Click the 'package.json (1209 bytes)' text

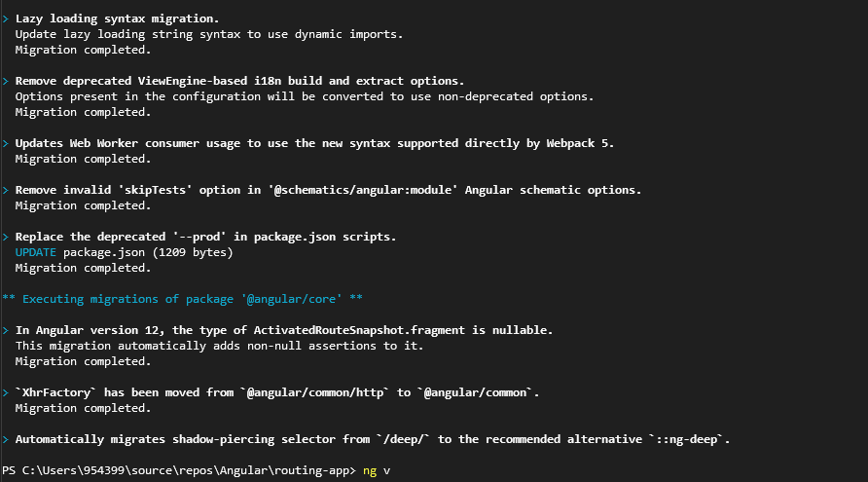pos(148,252)
